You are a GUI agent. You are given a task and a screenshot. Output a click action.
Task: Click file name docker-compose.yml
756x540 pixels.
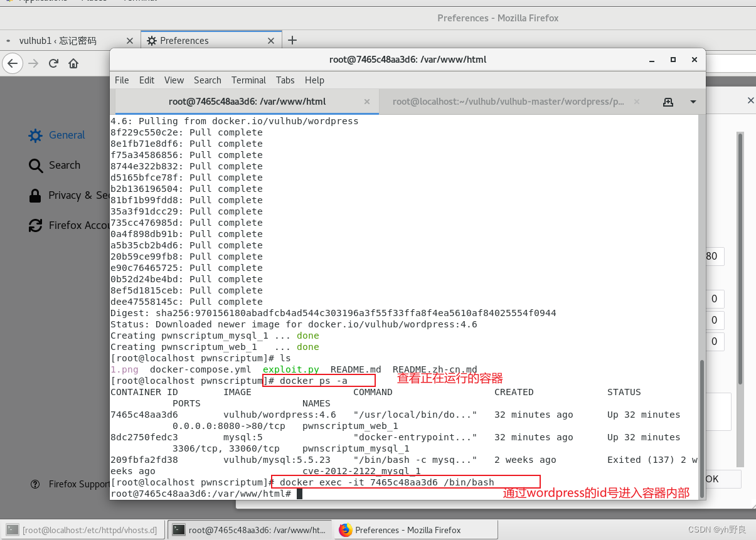[200, 369]
